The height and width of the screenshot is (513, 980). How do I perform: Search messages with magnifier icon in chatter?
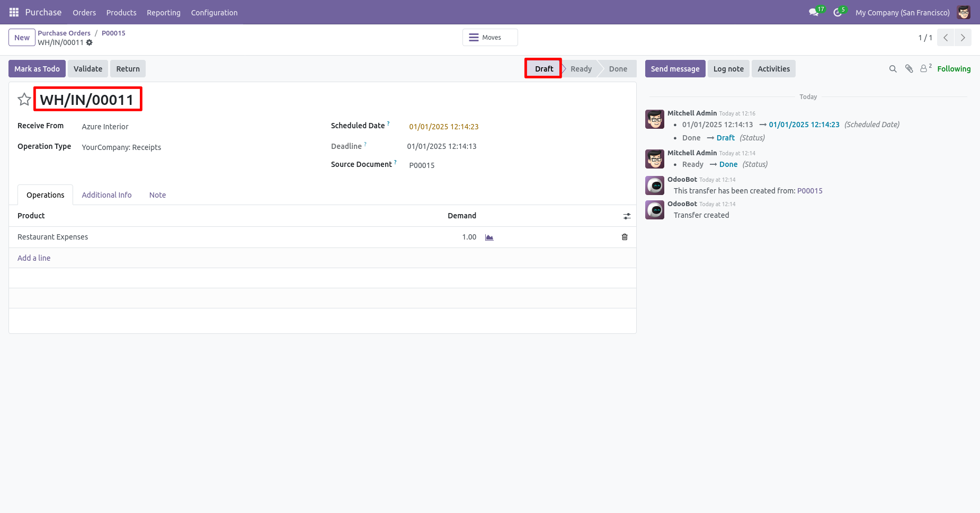click(x=893, y=69)
